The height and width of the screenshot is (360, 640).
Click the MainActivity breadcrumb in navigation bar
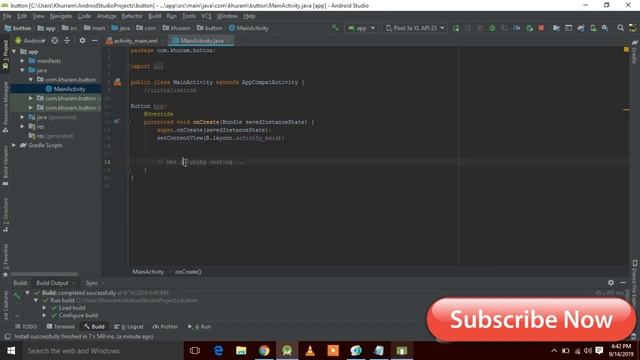point(249,28)
